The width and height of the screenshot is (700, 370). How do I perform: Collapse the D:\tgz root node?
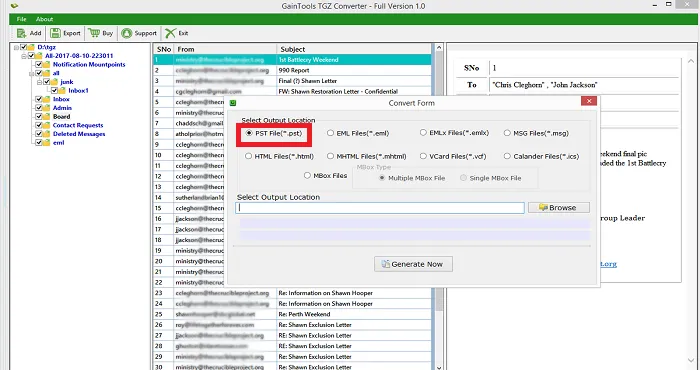click(x=17, y=47)
